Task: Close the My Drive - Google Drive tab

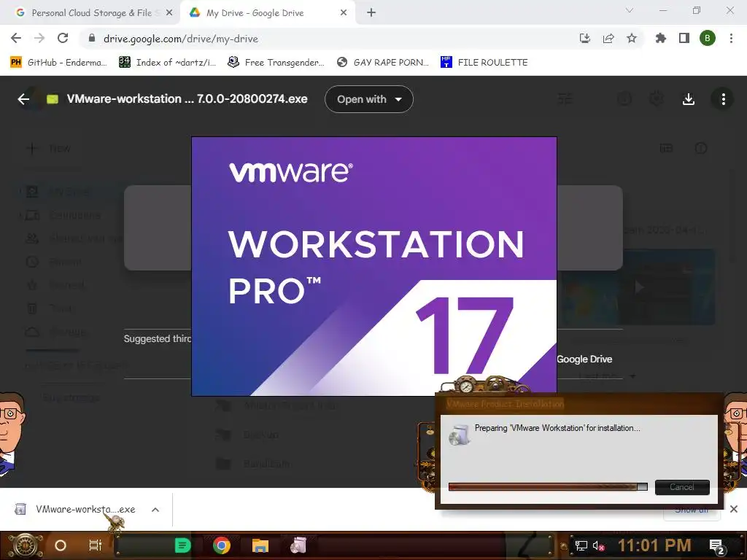Action: tap(344, 13)
